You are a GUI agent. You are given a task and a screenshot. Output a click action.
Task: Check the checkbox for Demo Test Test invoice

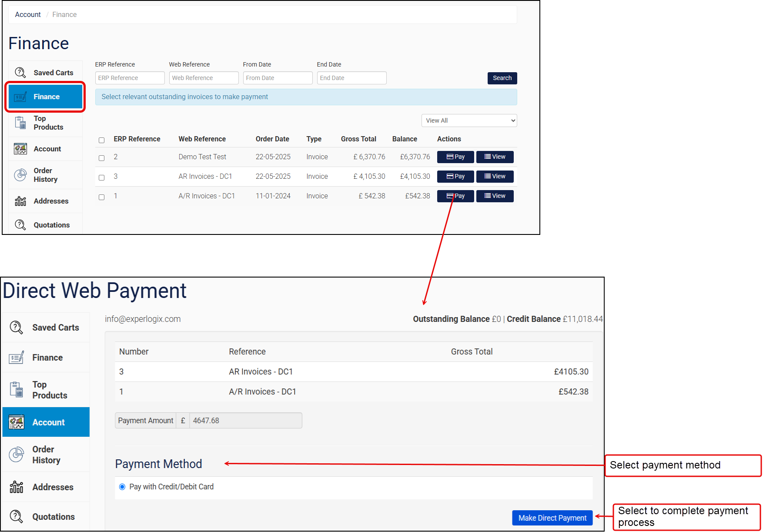[x=101, y=157]
